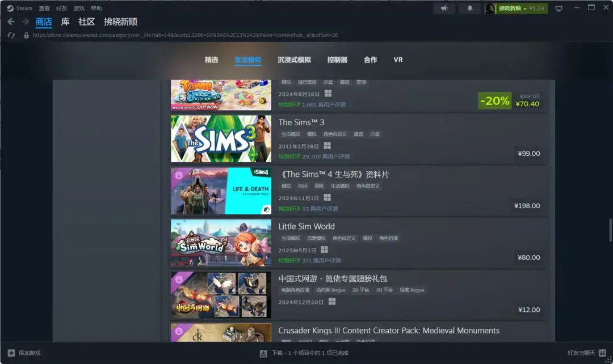Click Windows icon on Little Sim World row
613x364 pixels.
(x=324, y=249)
